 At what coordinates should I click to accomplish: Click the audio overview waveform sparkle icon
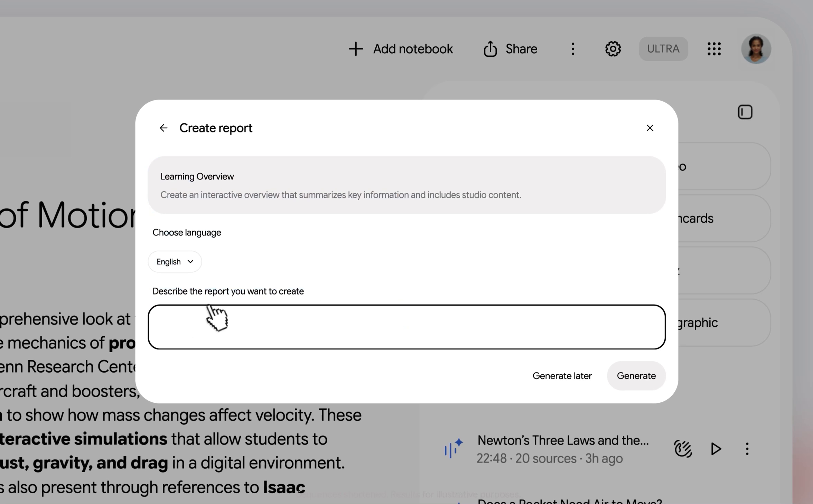click(x=454, y=448)
